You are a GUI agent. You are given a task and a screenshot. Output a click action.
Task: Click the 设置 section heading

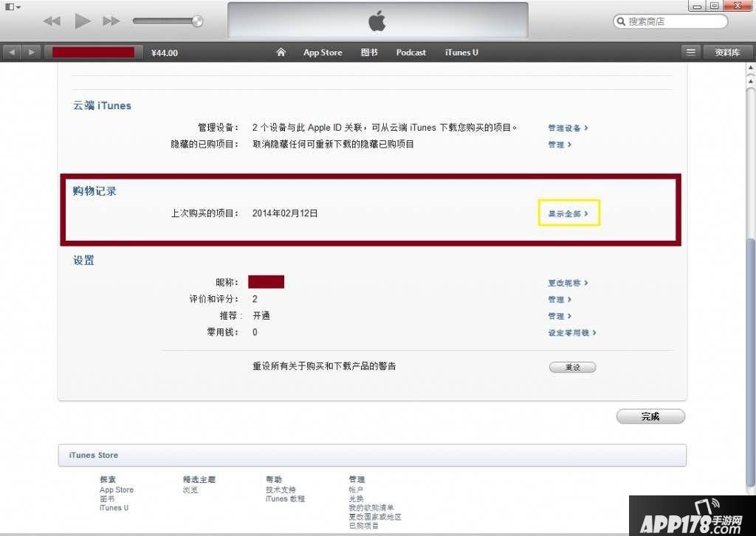[83, 261]
